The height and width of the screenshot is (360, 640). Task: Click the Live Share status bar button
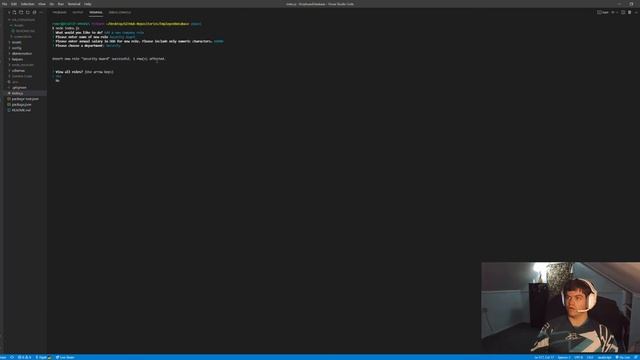pyautogui.click(x=65, y=358)
